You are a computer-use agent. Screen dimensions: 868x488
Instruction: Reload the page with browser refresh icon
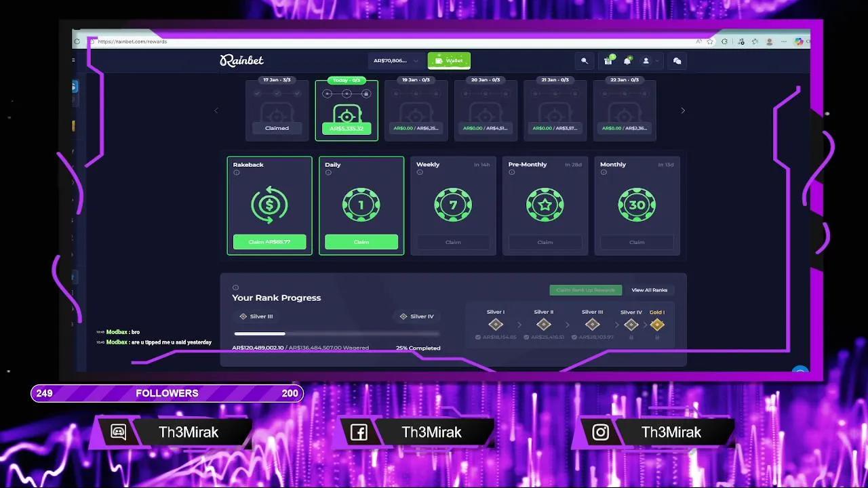77,41
